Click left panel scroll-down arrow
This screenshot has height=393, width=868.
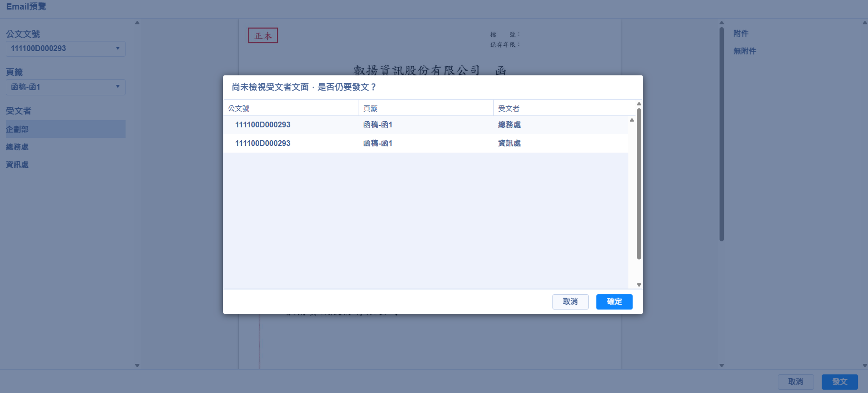point(137,365)
